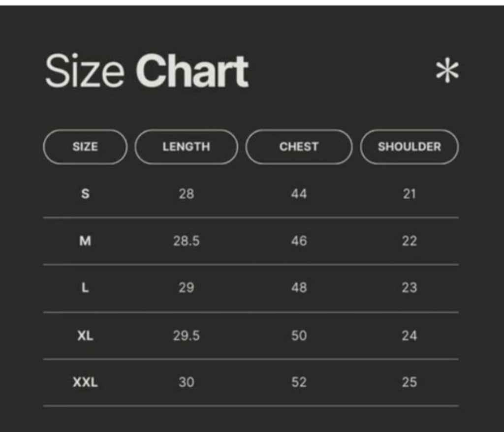The width and height of the screenshot is (504, 432).
Task: Click the shoulder value 25
Action: pyautogui.click(x=409, y=382)
